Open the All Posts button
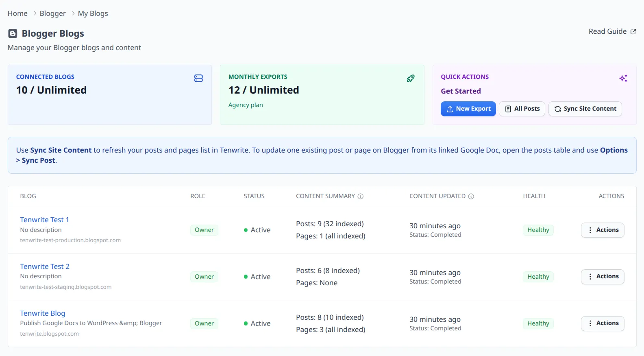This screenshot has width=644, height=356. pyautogui.click(x=522, y=109)
